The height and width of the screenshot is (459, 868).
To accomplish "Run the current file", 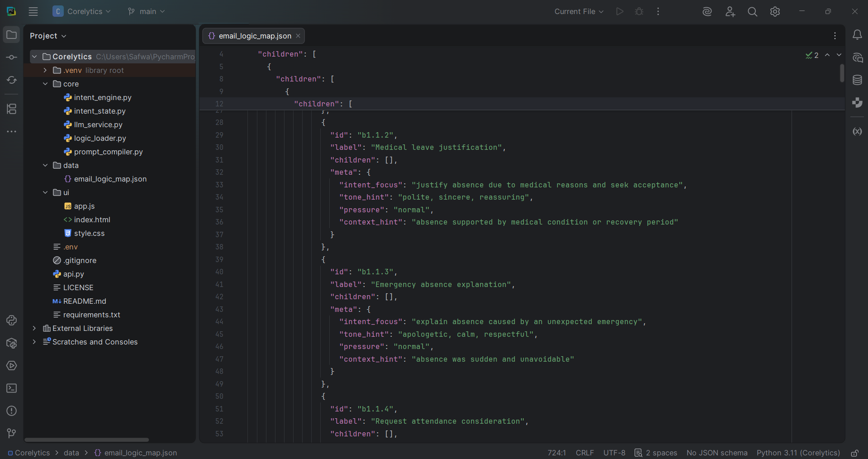I will click(x=620, y=11).
